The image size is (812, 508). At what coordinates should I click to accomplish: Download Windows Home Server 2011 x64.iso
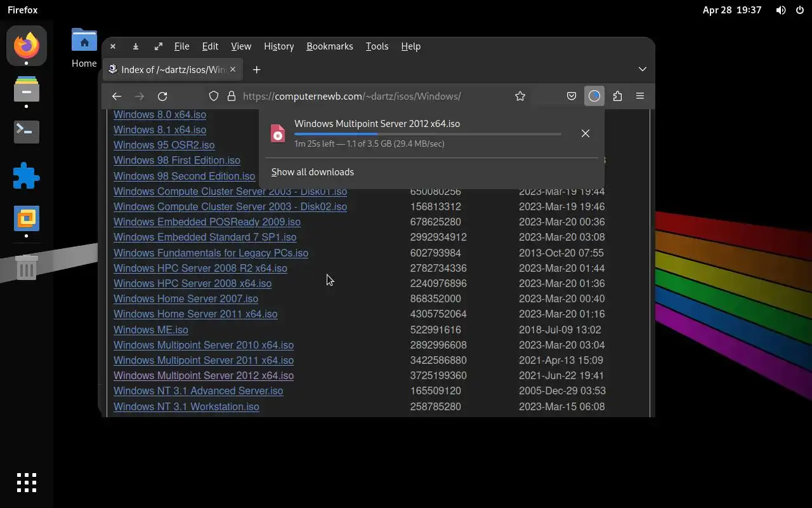click(x=195, y=314)
